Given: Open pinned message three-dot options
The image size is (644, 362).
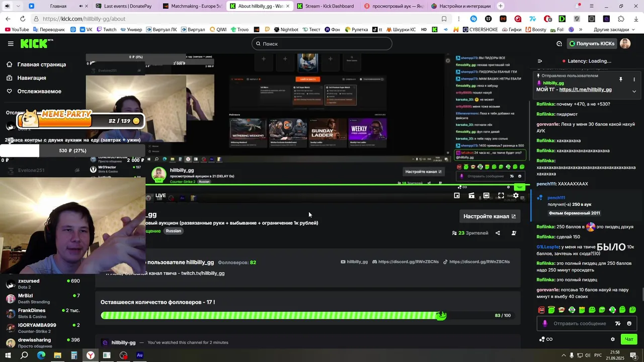Looking at the screenshot, I should pyautogui.click(x=634, y=79).
